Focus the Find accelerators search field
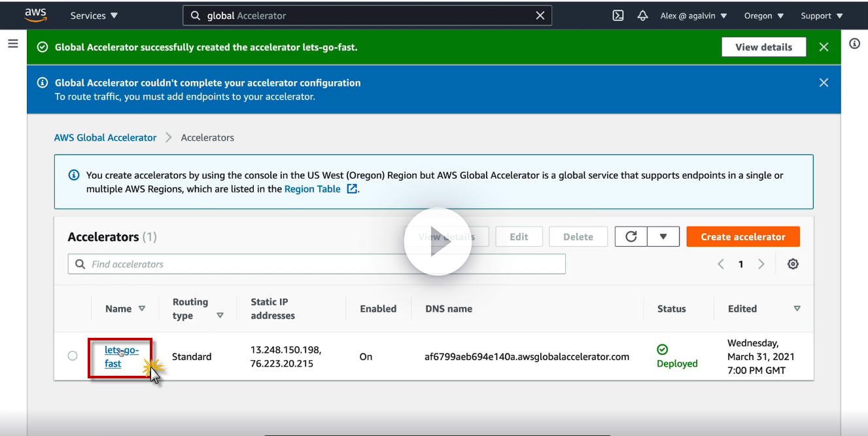This screenshot has height=436, width=868. click(317, 264)
